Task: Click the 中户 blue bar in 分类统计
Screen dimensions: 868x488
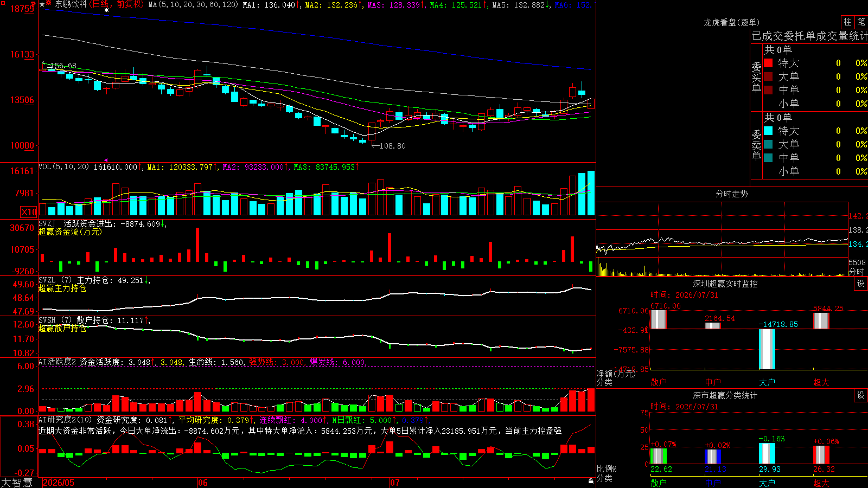Action: pos(713,457)
